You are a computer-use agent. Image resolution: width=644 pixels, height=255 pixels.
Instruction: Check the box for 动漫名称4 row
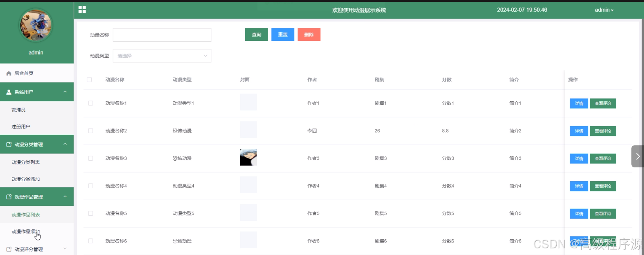[x=91, y=186]
